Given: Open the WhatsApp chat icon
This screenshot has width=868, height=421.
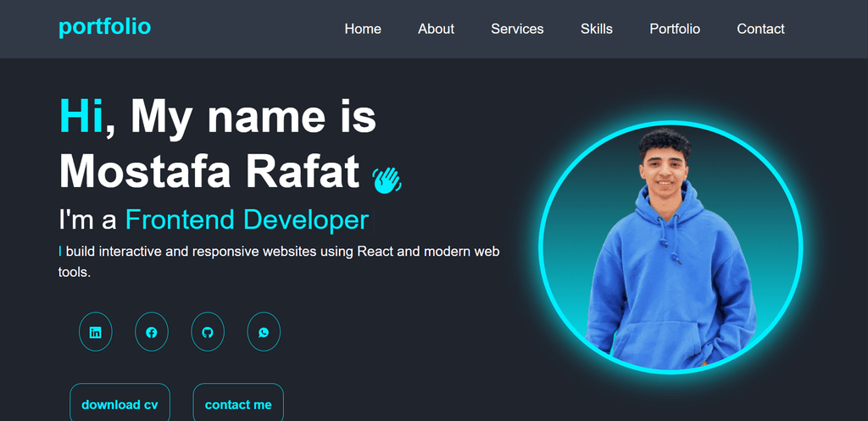Looking at the screenshot, I should tap(264, 332).
